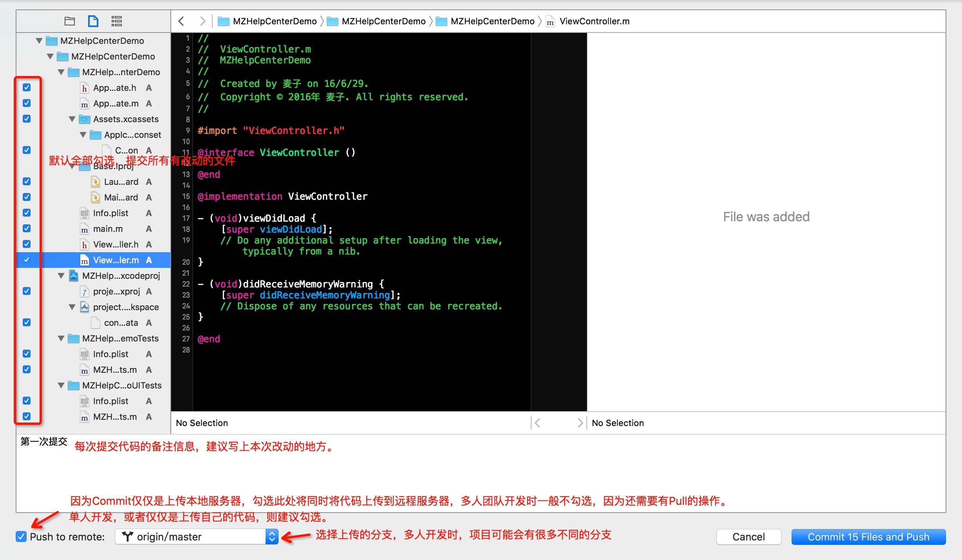The height and width of the screenshot is (560, 962).
Task: Toggle checkbox beside View...ler.m row
Action: [27, 260]
